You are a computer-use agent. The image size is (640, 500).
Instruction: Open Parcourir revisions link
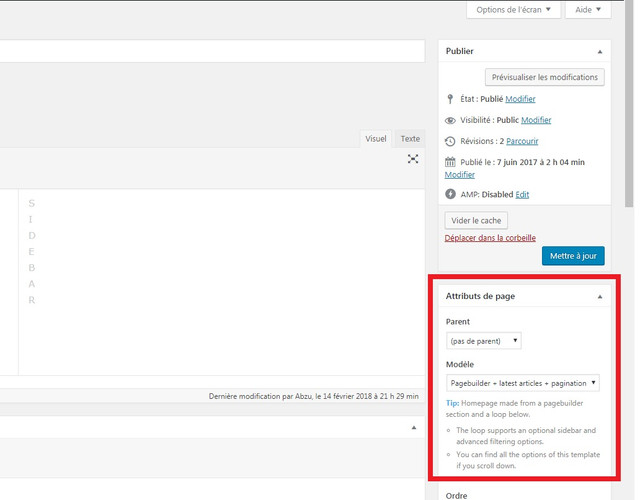(522, 141)
